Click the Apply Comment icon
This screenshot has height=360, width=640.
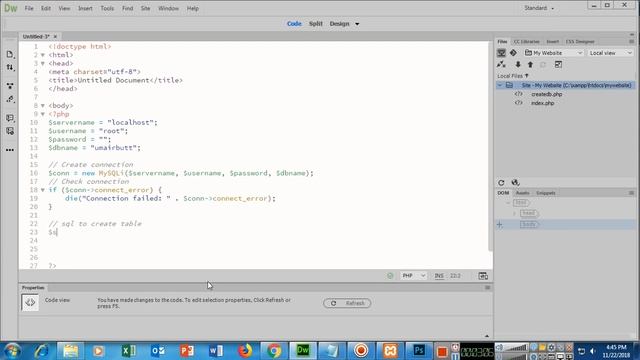coord(10,118)
